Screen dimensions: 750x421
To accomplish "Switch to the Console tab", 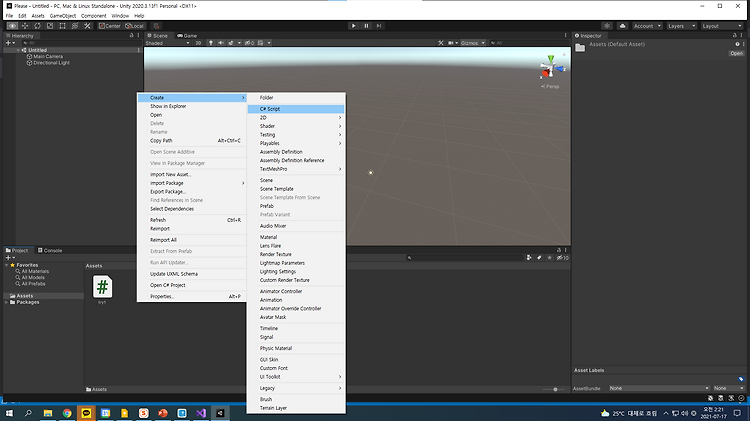I will (x=50, y=250).
